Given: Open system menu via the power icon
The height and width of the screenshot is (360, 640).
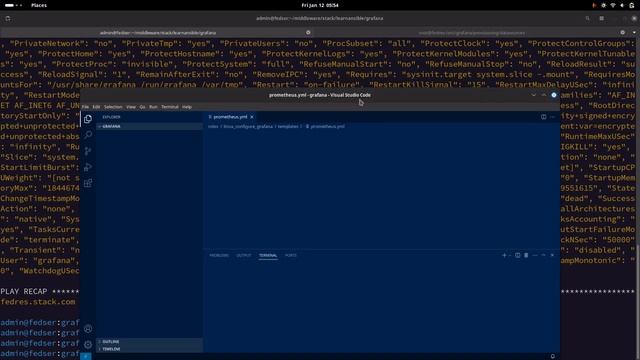Looking at the screenshot, I should pos(631,5).
